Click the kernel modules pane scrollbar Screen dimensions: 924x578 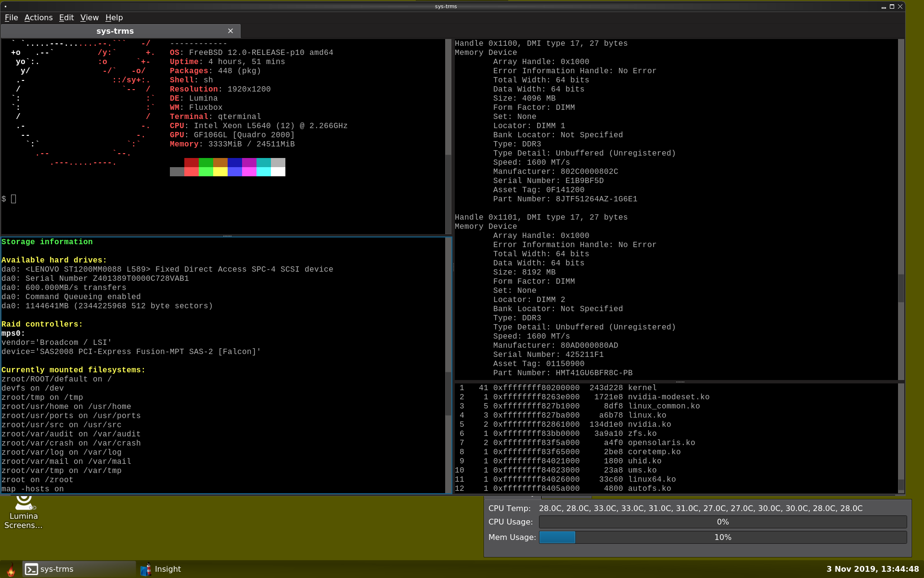point(901,438)
